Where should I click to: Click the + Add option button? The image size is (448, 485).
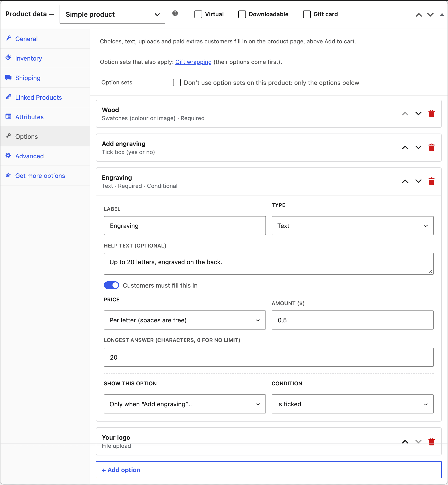pyautogui.click(x=269, y=470)
